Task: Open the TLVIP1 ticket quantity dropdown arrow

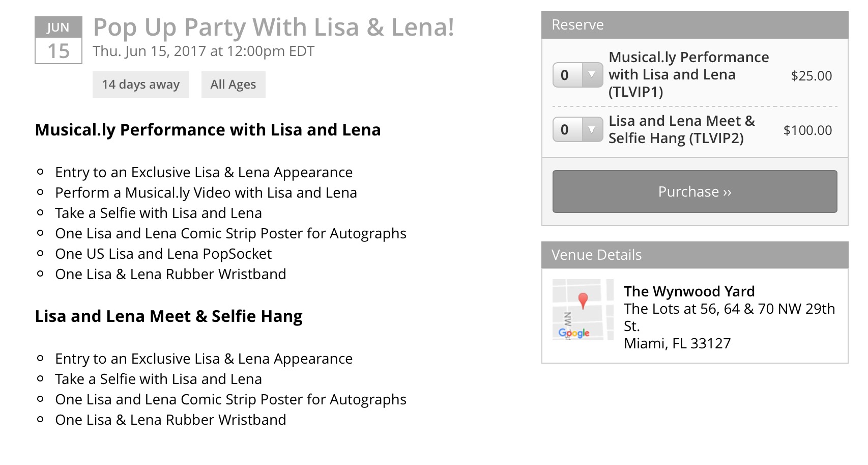Action: (592, 75)
